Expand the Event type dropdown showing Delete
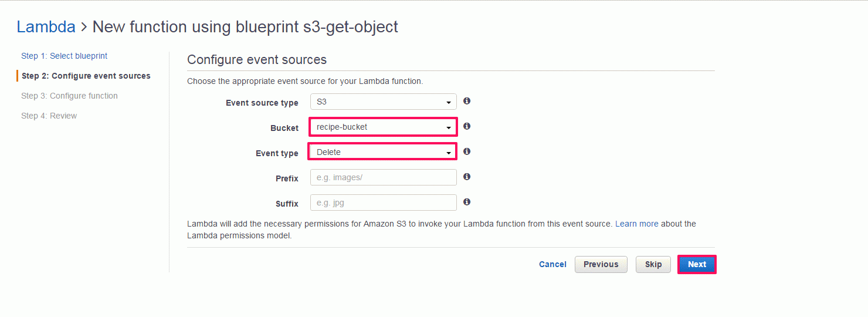Image resolution: width=868 pixels, height=317 pixels. 383,152
